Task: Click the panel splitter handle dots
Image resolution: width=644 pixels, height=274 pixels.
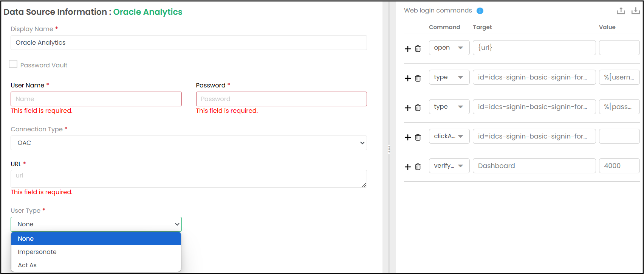Action: point(389,149)
